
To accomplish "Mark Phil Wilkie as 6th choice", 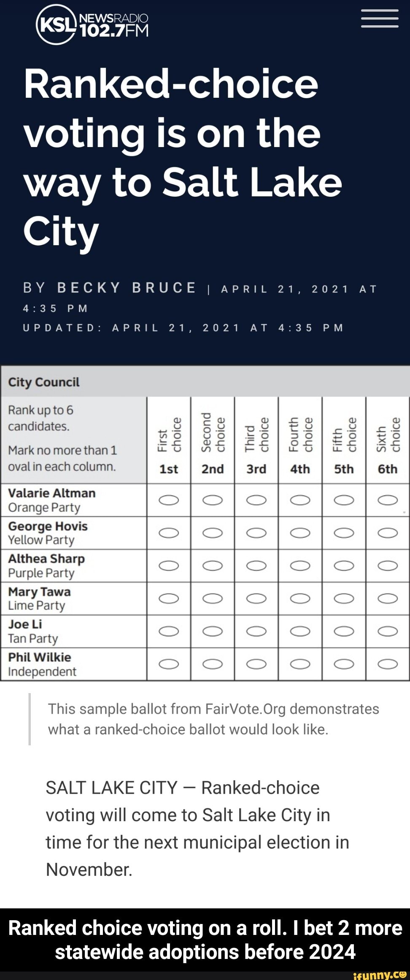I will [388, 664].
